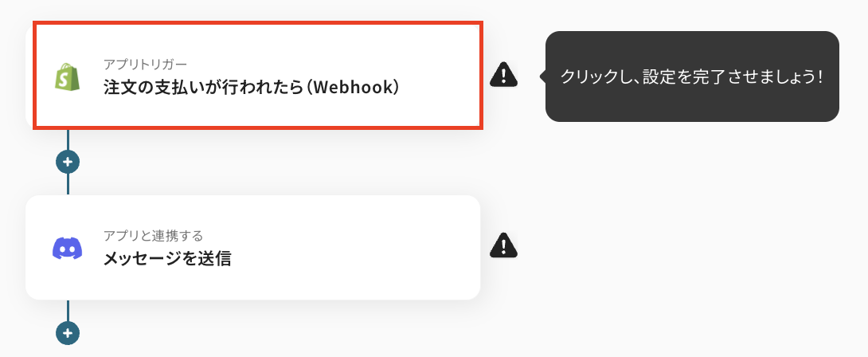The height and width of the screenshot is (357, 868).
Task: Click the red highlight border of trigger
Action: click(258, 23)
